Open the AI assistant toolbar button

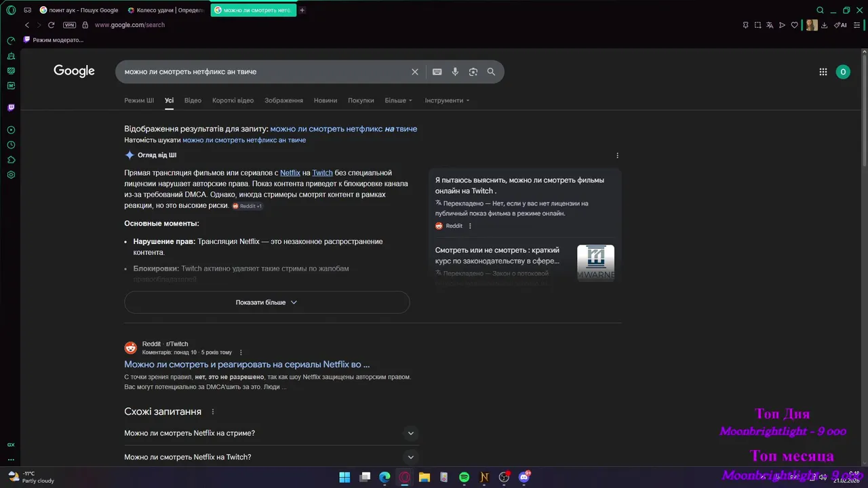[x=840, y=25]
